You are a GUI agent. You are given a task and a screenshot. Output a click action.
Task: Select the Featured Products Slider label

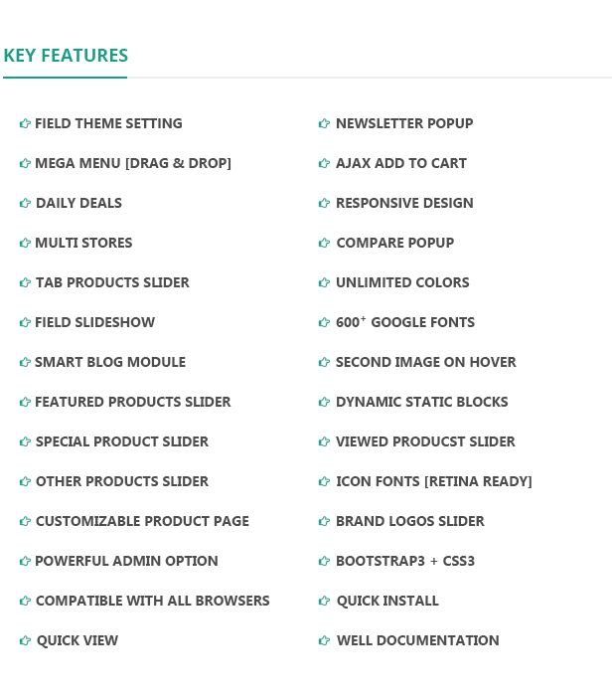132,402
